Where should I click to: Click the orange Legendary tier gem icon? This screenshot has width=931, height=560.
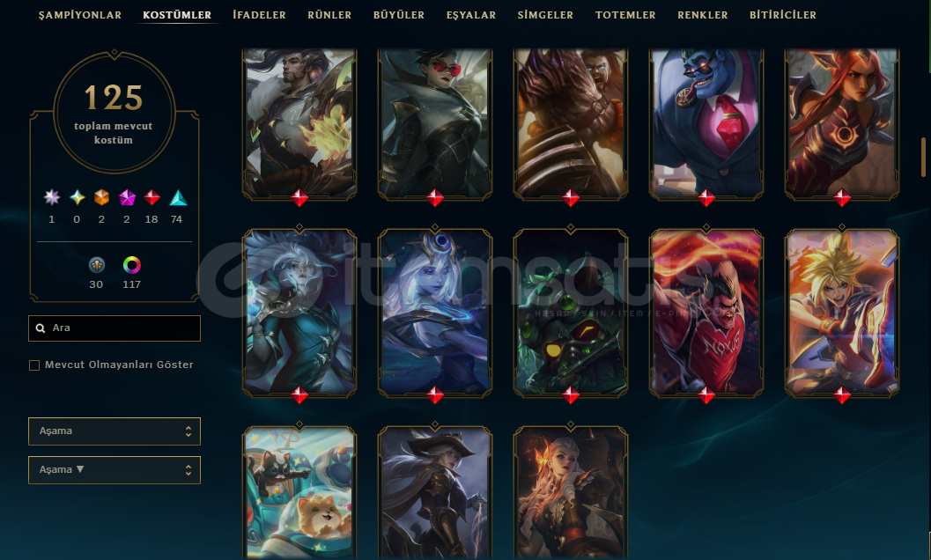(102, 197)
